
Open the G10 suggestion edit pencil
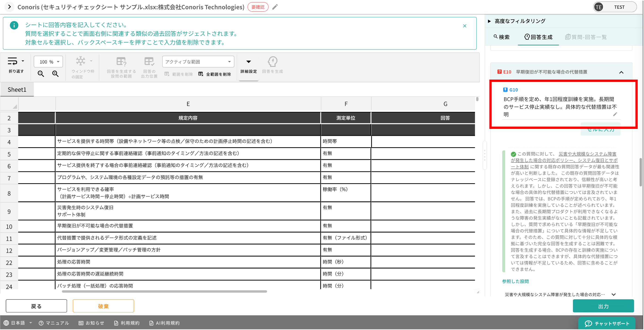point(616,114)
